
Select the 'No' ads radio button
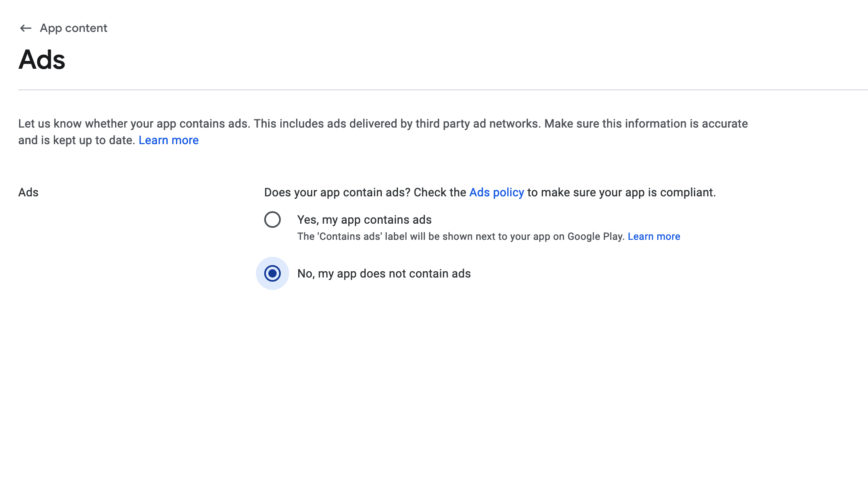[x=272, y=273]
